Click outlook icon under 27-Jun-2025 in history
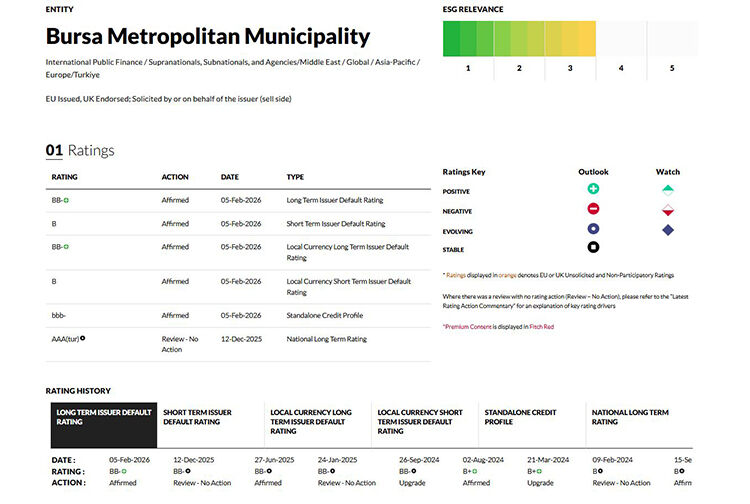750x504 pixels. pyautogui.click(x=269, y=471)
